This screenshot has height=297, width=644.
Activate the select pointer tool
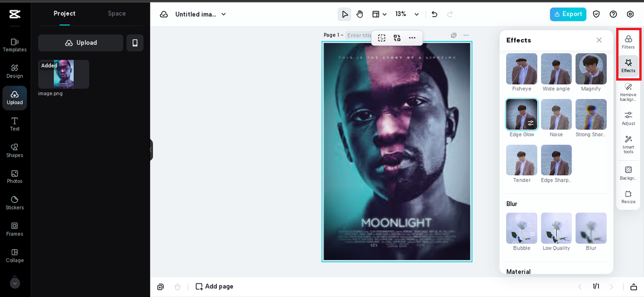[x=345, y=14]
